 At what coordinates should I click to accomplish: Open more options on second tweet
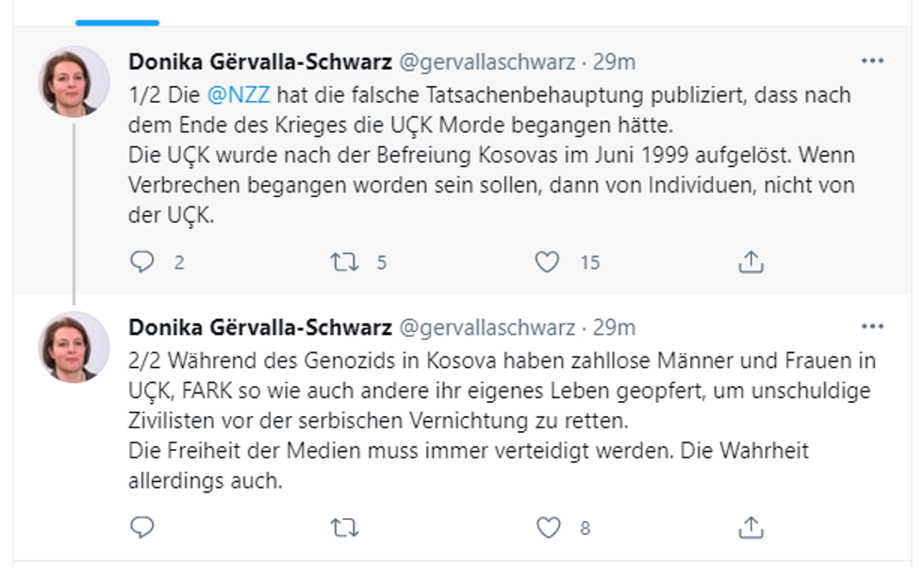point(873,326)
